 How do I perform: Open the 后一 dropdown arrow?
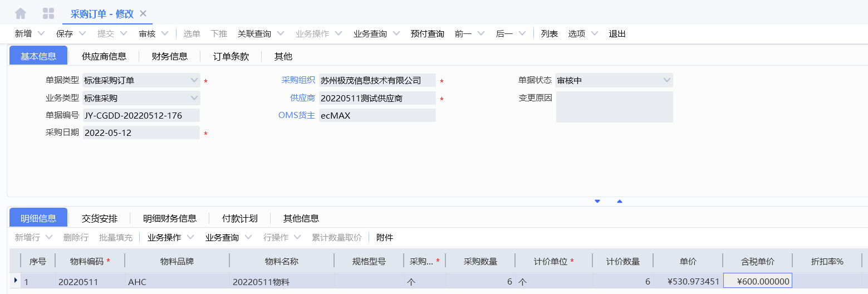(522, 33)
